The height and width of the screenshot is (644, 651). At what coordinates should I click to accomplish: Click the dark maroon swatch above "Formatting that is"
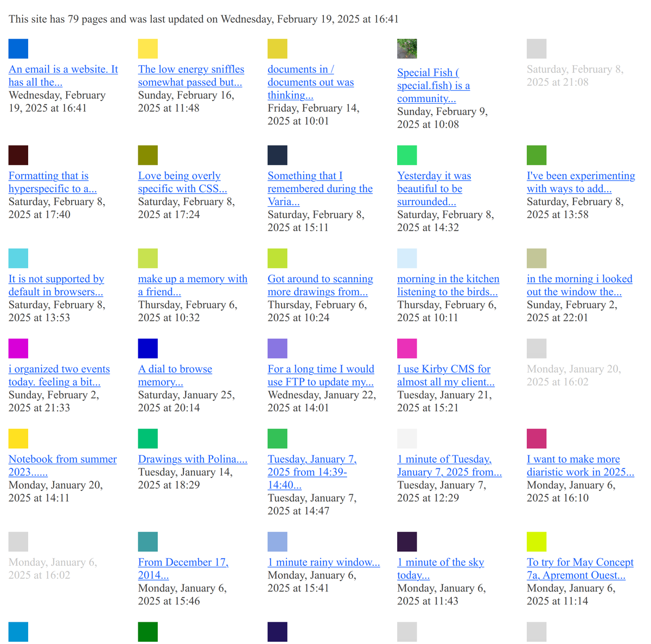(x=18, y=155)
